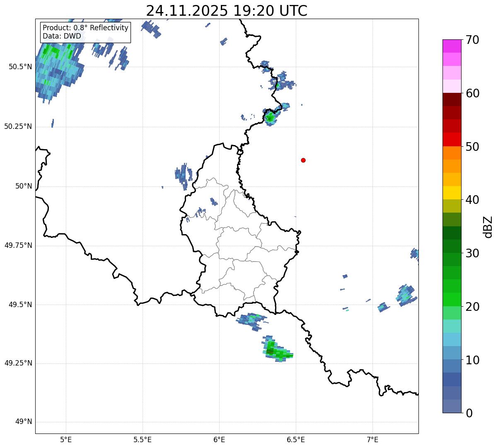Image resolution: width=498 pixels, height=448 pixels.
Task: Click the 49.5°N latitude label
Action: point(20,305)
